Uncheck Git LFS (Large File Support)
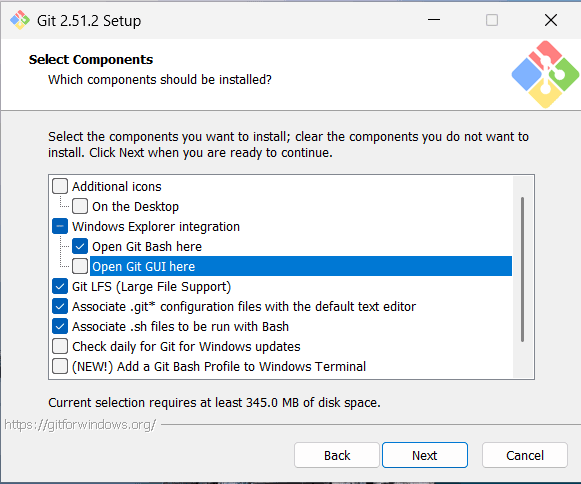The image size is (581, 484). (60, 286)
